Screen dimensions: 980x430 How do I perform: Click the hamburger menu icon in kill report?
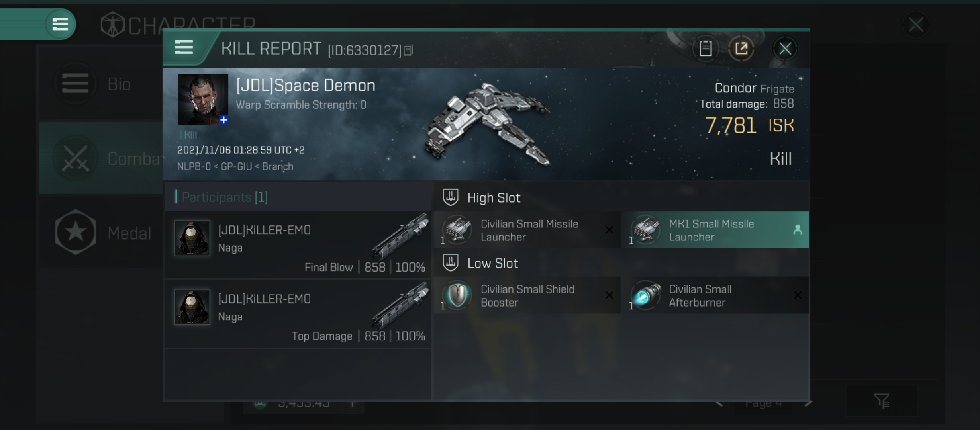tap(184, 49)
